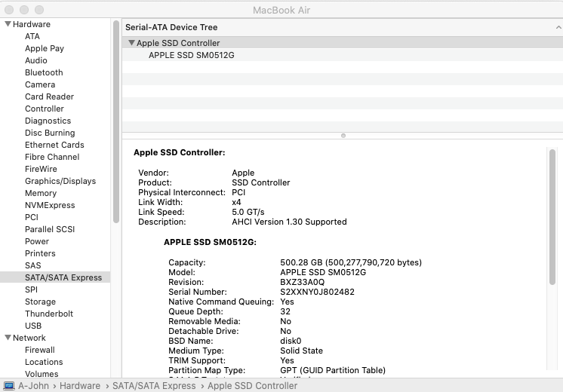Collapse the Hardware section triangle
The image size is (563, 392).
coord(8,24)
